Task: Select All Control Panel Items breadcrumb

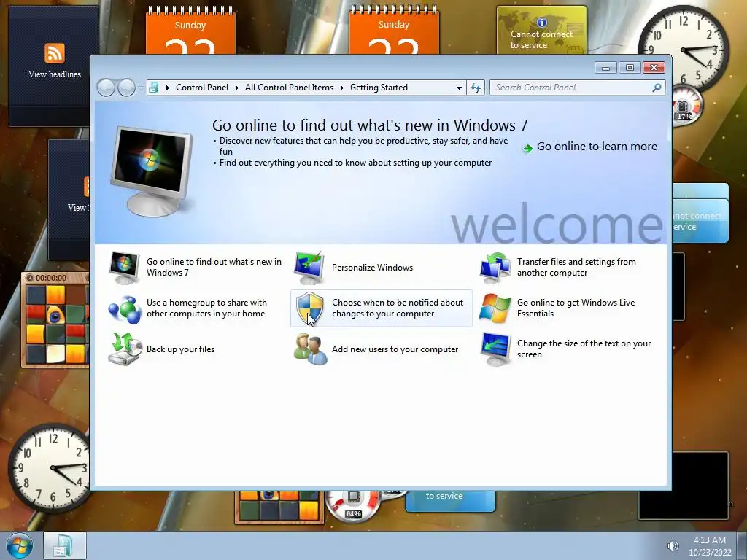Action: 289,87
